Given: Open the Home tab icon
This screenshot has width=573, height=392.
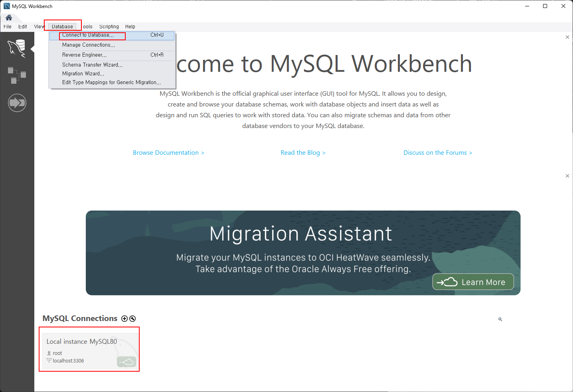Looking at the screenshot, I should coord(9,18).
